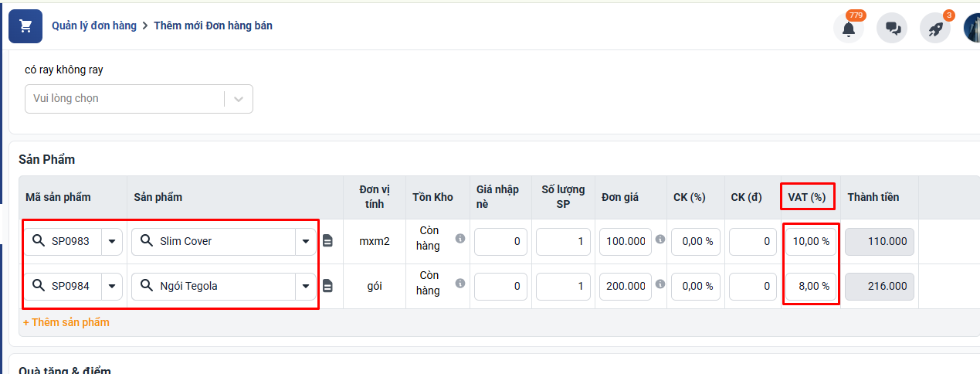Click stock info icon for Slim Cover row
The width and height of the screenshot is (980, 374).
pyautogui.click(x=460, y=239)
